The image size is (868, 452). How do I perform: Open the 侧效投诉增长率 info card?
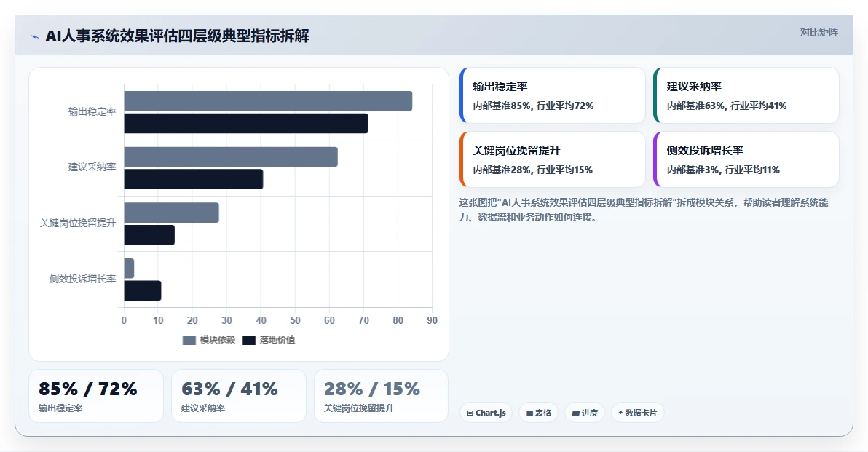pos(746,159)
